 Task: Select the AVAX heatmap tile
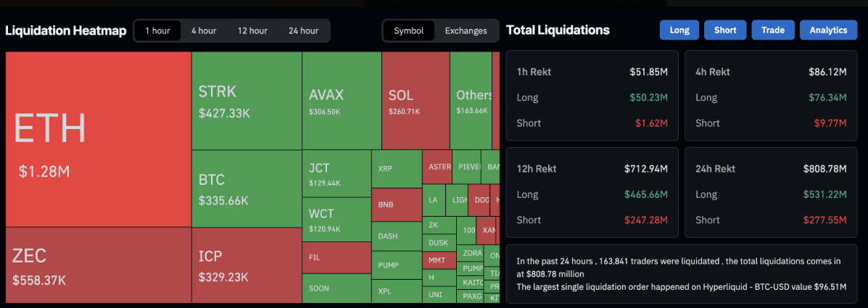341,101
